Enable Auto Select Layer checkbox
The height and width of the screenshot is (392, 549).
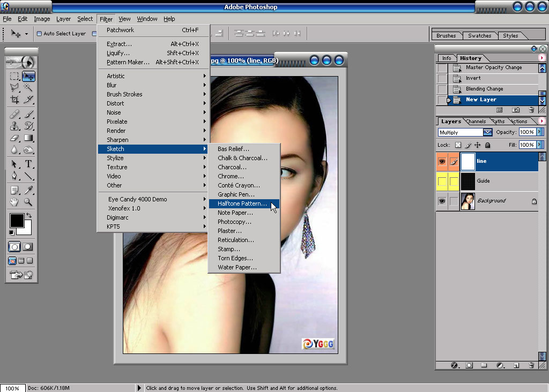(39, 34)
